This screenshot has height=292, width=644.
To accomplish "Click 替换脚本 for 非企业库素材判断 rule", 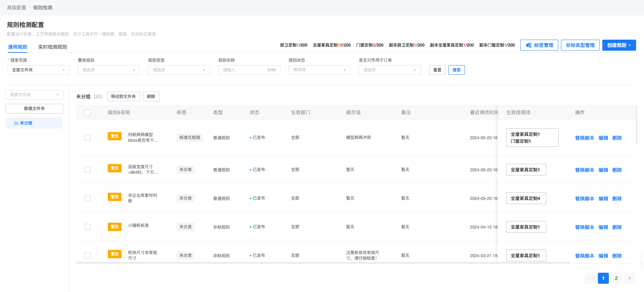I will tap(585, 199).
